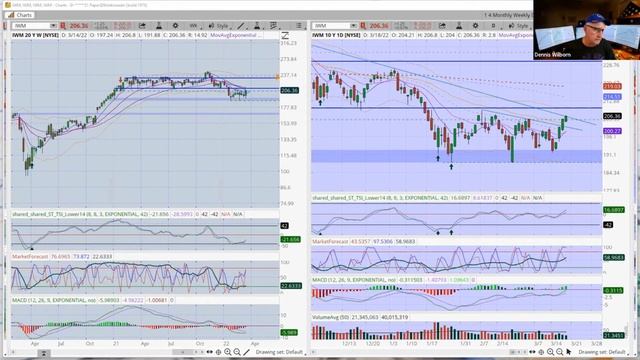Click right chart price 206.36 in toolbar
This screenshot has width=640, height=360.
click(x=379, y=26)
